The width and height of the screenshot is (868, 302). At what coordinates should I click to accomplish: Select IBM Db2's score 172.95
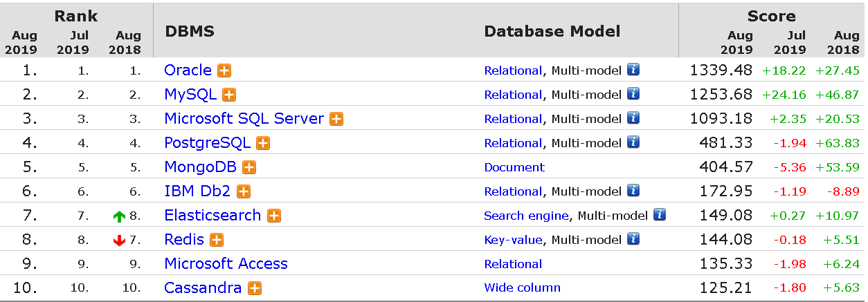click(727, 191)
